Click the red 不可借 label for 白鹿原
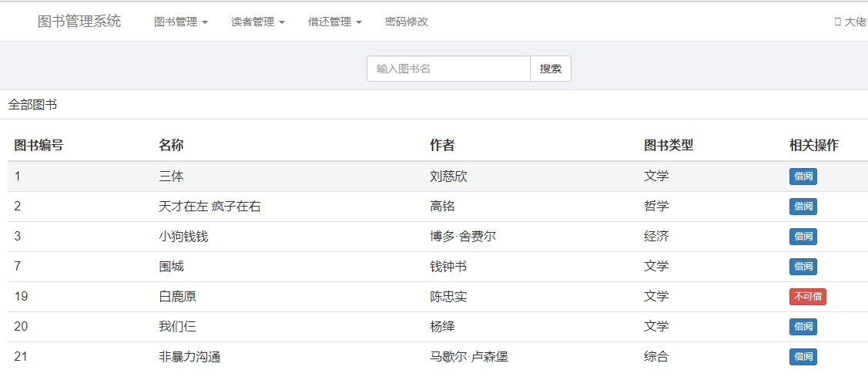 tap(807, 297)
